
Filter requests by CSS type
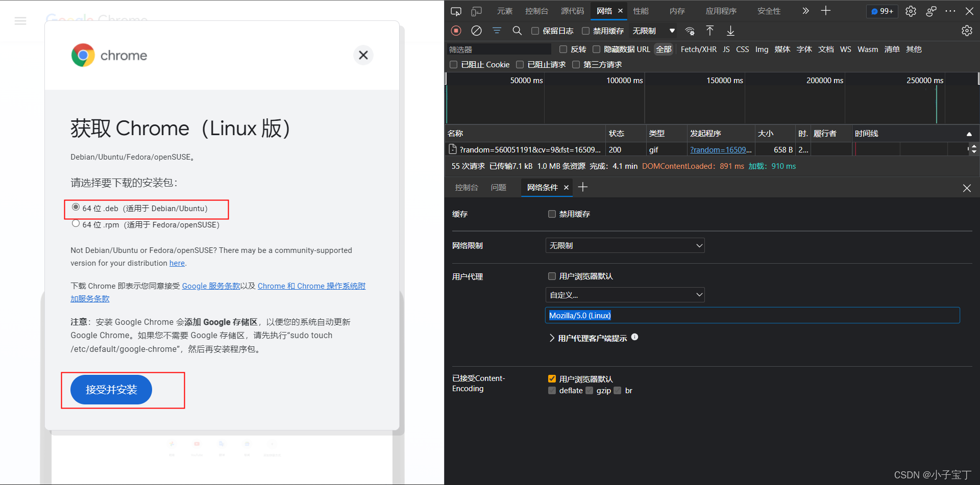[742, 49]
